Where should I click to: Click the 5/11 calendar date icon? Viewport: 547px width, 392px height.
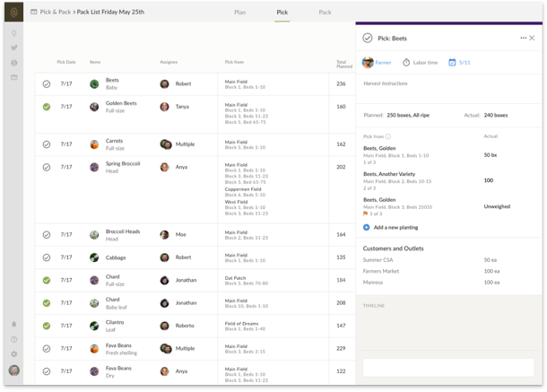pyautogui.click(x=452, y=62)
